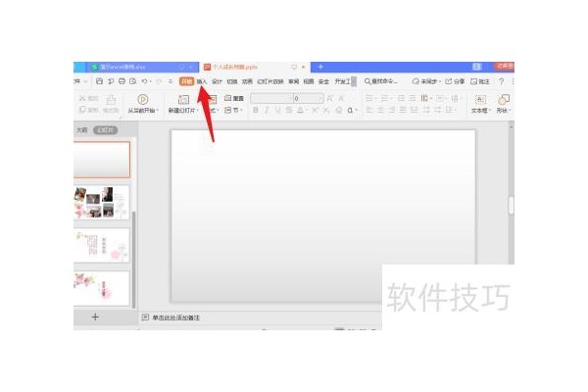Click the help question mark icon
This screenshot has height=392, width=588.
[x=502, y=81]
